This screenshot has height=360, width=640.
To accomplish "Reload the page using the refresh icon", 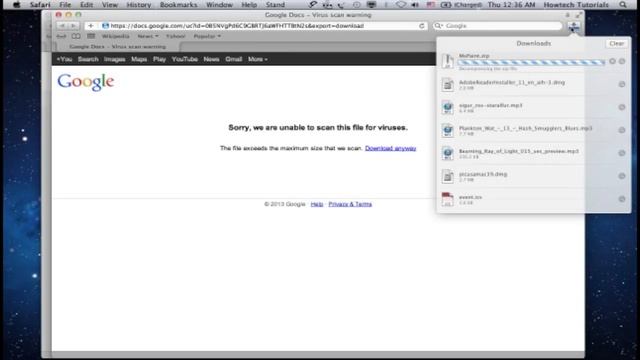I will click(422, 26).
